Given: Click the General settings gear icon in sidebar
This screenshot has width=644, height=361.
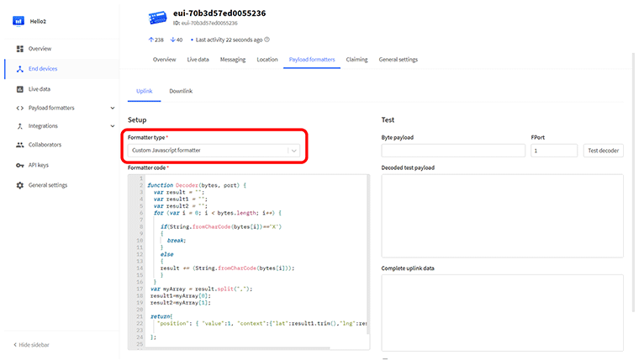Looking at the screenshot, I should point(19,185).
